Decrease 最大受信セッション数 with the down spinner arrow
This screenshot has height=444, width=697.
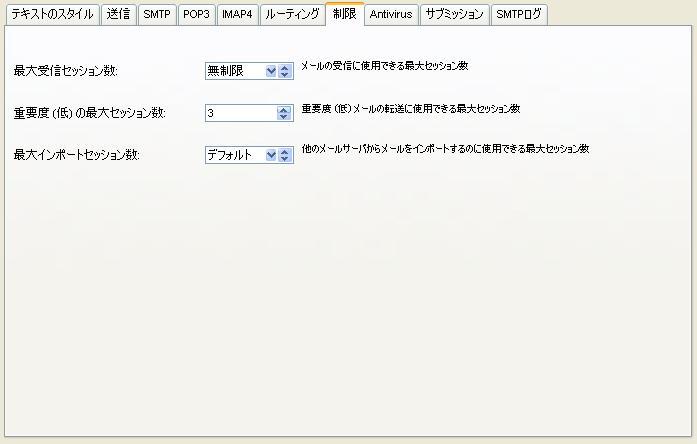[x=285, y=75]
